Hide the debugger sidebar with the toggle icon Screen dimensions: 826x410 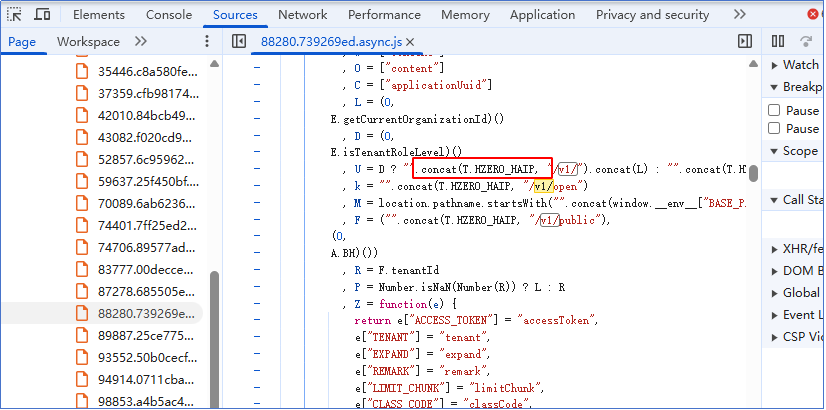745,41
